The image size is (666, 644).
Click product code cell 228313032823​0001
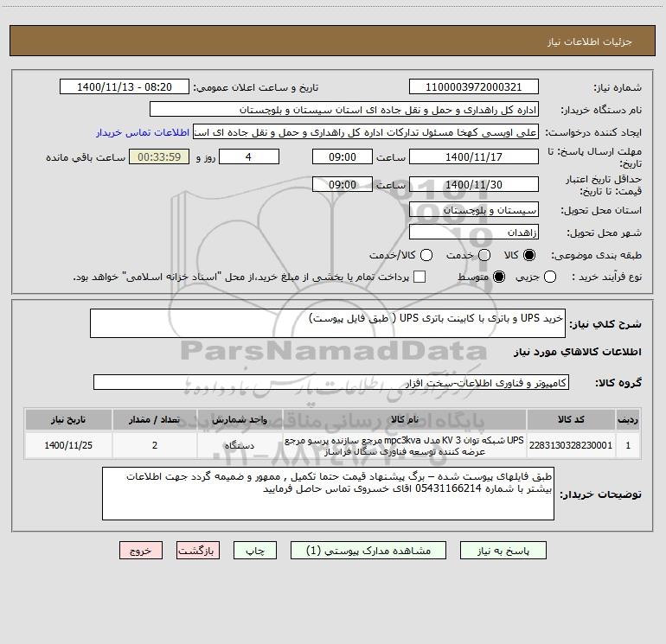pyautogui.click(x=571, y=445)
